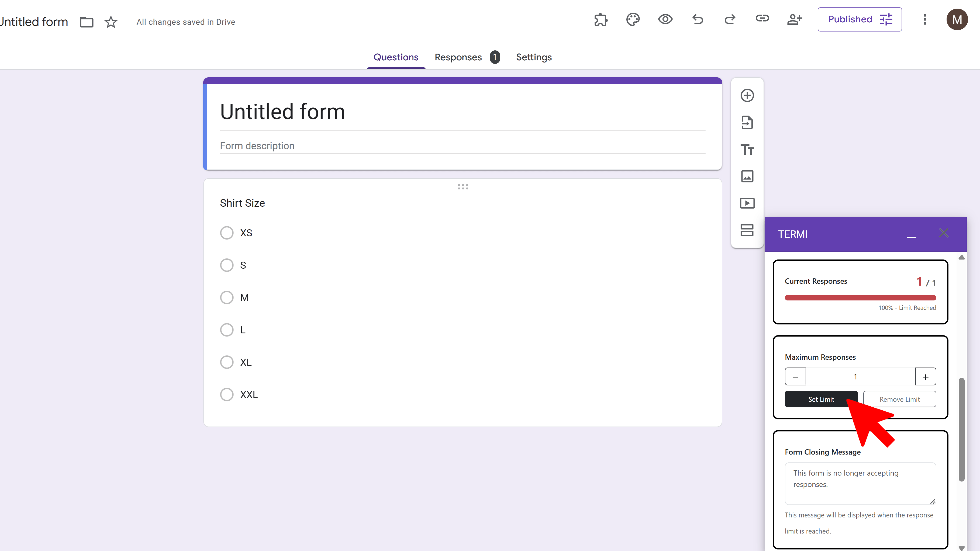Screen dimensions: 980x551
Task: Increase Maximum Responses with the plus stepper
Action: (926, 376)
